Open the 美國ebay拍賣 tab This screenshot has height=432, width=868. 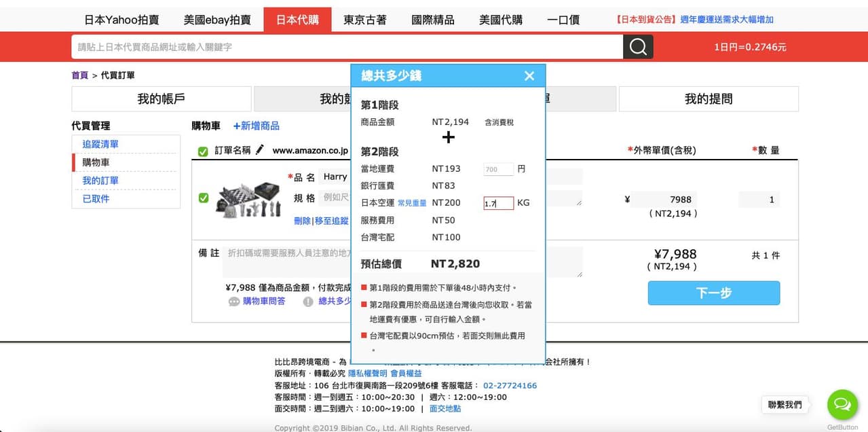pos(216,20)
